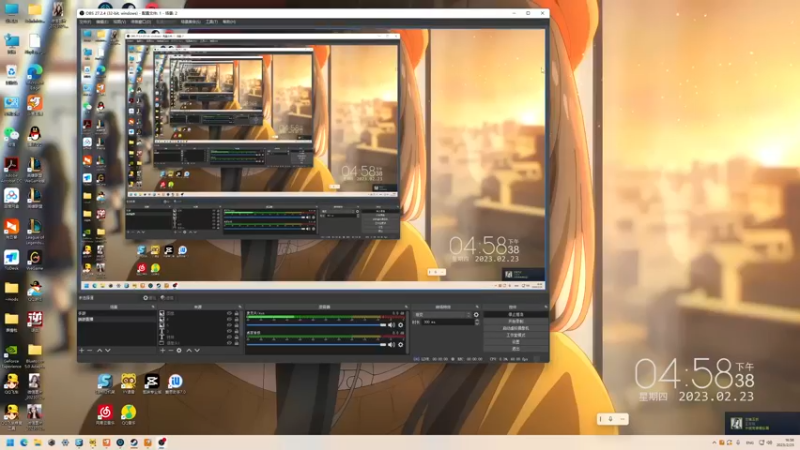Click Desktop Audio volume slider
Screen dimensions: 800x450
316,345
